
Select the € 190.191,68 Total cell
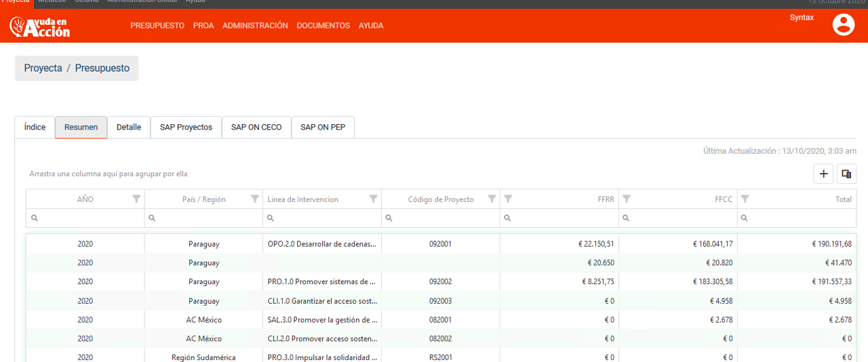pos(797,244)
